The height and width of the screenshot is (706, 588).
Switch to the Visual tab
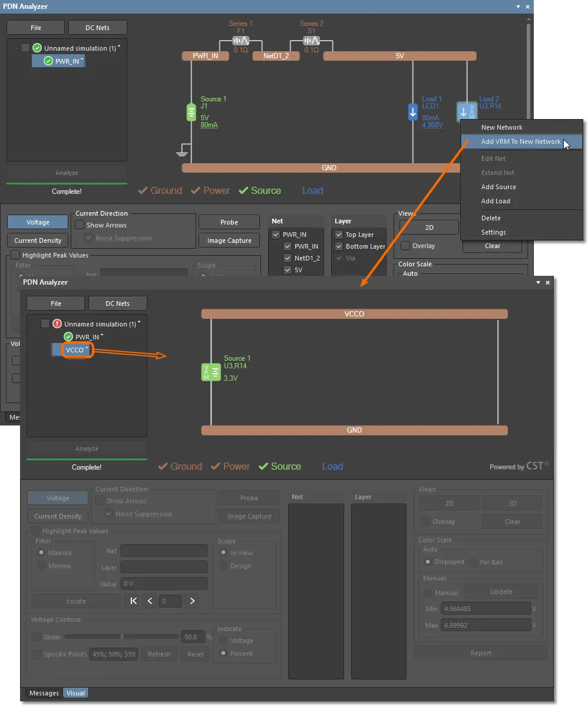pos(75,693)
